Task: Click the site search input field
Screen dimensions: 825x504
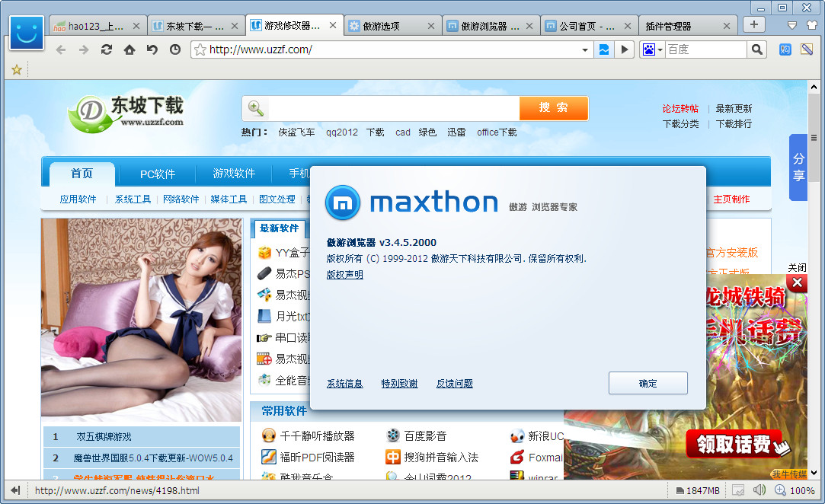Action: coord(393,108)
